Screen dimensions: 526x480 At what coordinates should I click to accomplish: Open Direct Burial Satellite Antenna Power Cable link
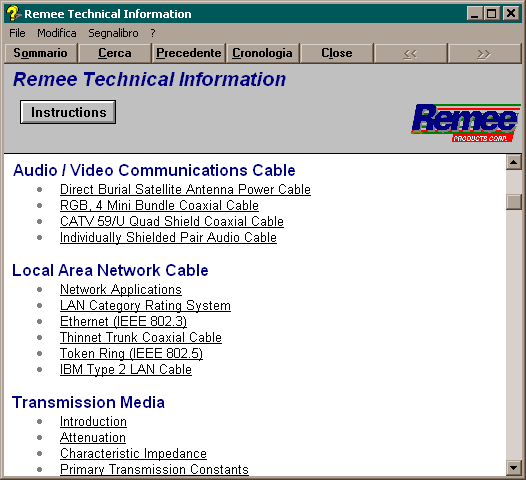(185, 190)
